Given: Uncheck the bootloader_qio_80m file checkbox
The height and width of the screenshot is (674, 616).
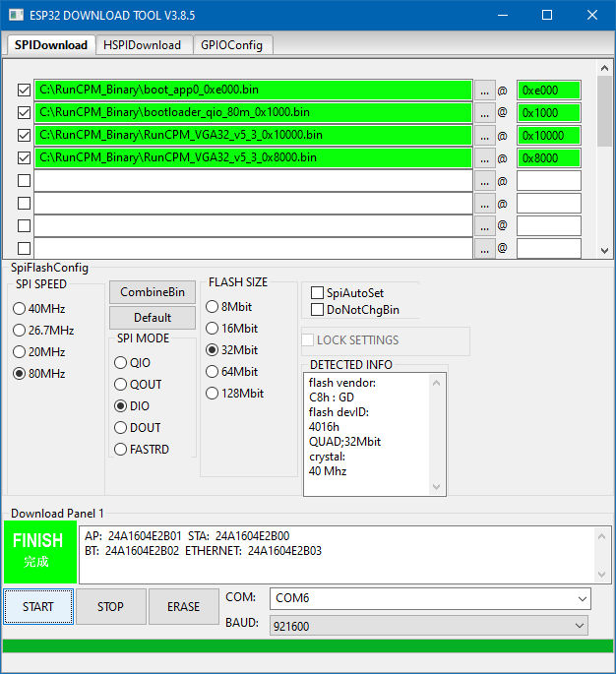Looking at the screenshot, I should [x=24, y=112].
